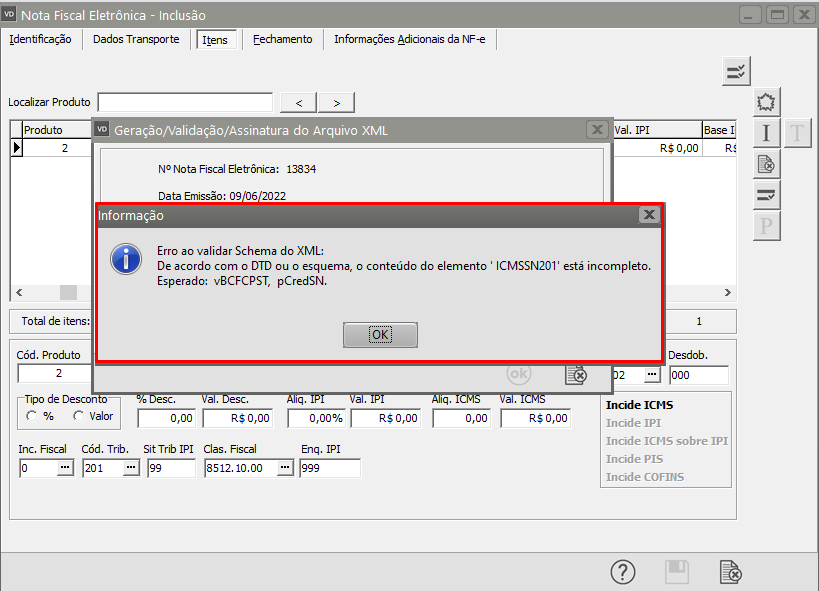Viewport: 819px width, 591px height.
Task: Switch to the Identificação tab
Action: click(x=40, y=39)
